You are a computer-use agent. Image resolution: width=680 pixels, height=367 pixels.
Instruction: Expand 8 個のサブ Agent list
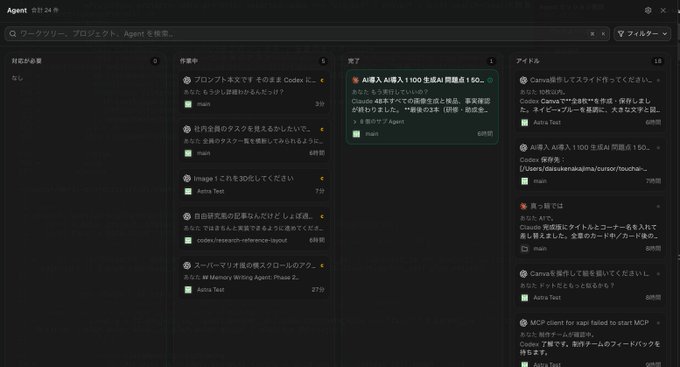coord(379,122)
